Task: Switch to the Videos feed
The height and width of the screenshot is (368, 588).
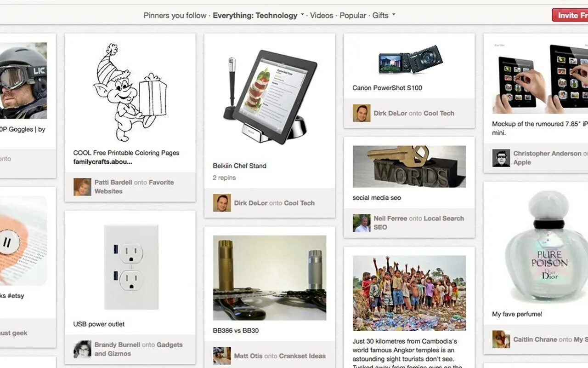Action: click(322, 15)
